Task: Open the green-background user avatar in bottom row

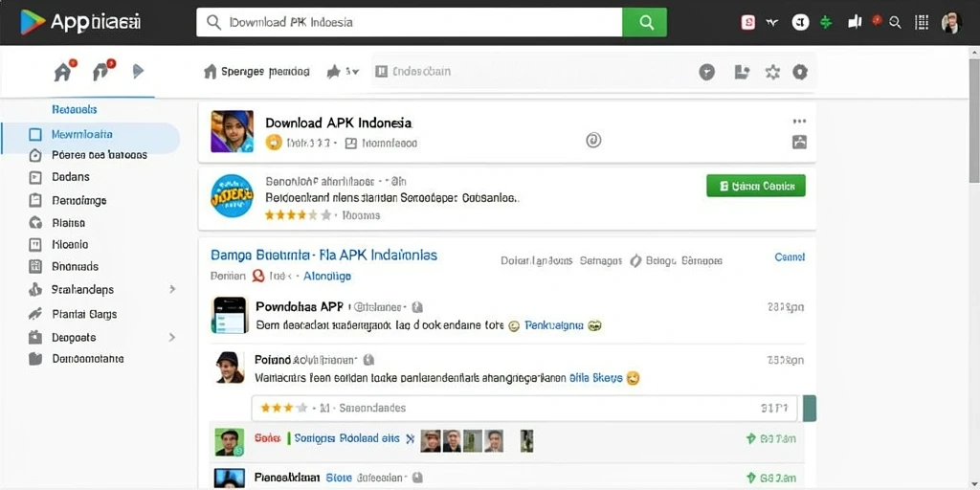Action: pos(230,442)
